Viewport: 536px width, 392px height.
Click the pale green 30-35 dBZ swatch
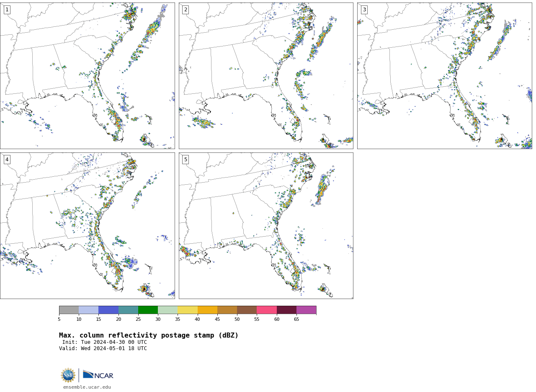click(167, 310)
